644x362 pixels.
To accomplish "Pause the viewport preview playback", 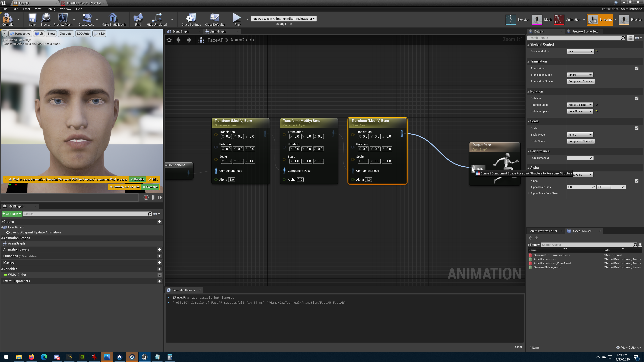I will [153, 197].
